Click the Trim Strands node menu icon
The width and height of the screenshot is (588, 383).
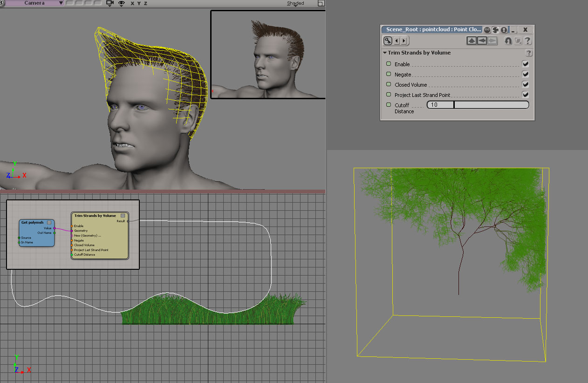[123, 216]
